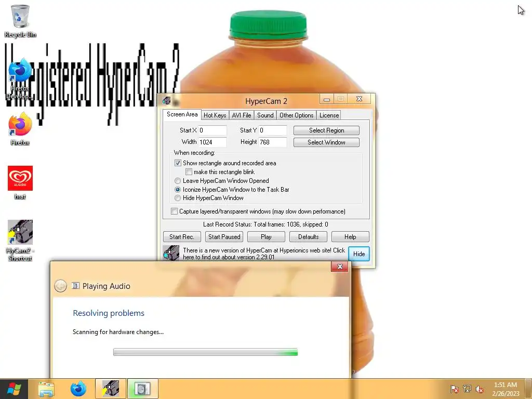The image size is (532, 399).
Task: Click the Playing Audio troubleshooter title icon
Action: coord(75,286)
